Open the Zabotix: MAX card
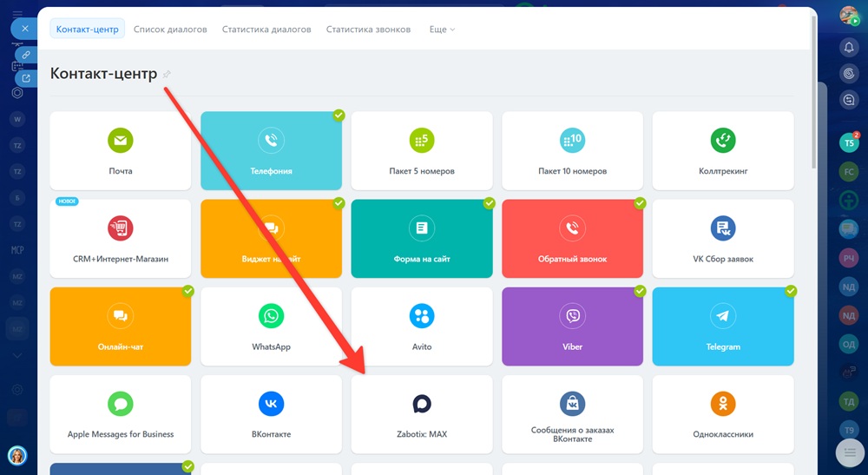 coord(422,415)
